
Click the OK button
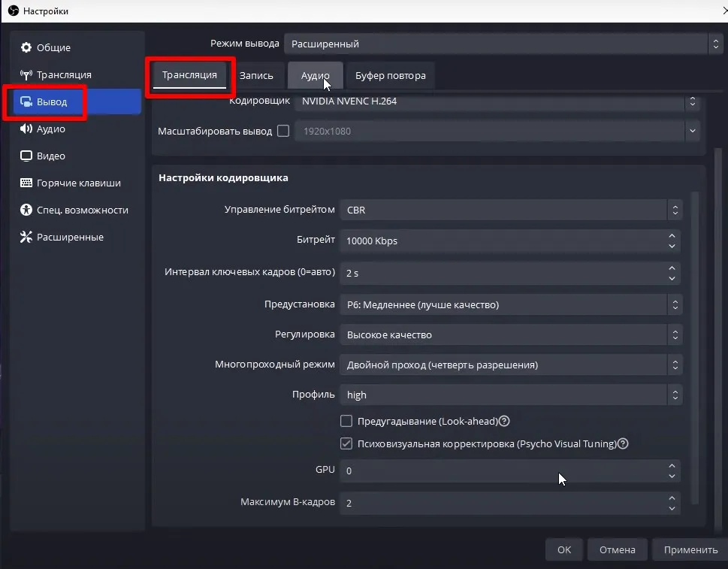point(564,549)
